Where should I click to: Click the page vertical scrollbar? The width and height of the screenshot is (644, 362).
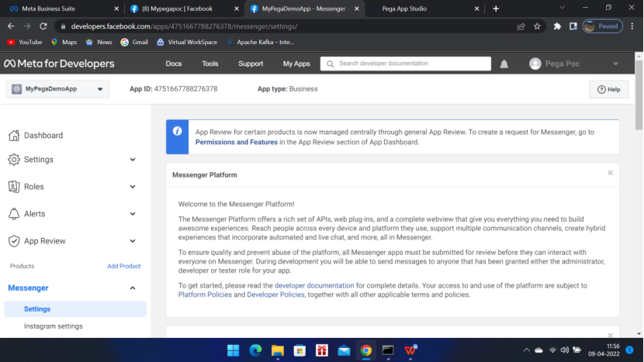(x=639, y=95)
